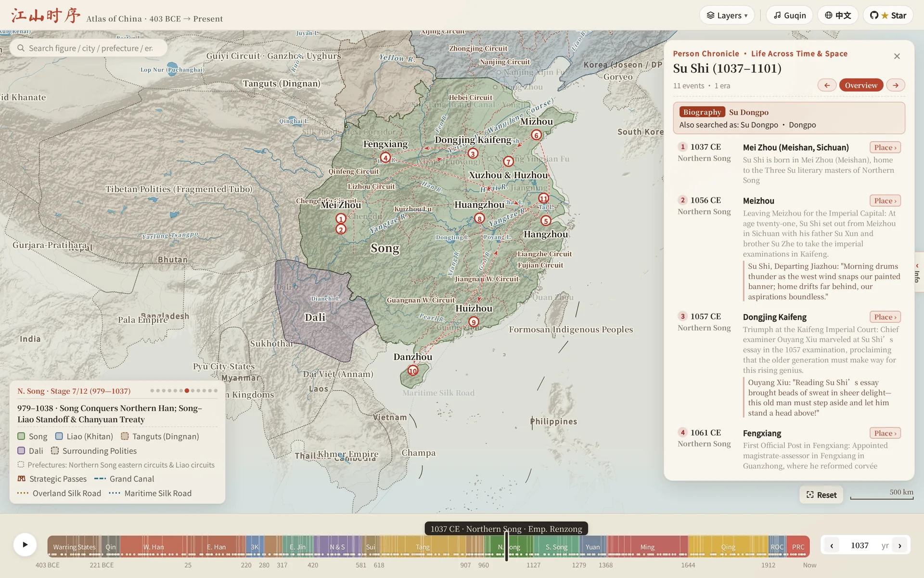Image resolution: width=924 pixels, height=578 pixels.
Task: Click map marker 1 at Mei Zhou
Action: [x=341, y=219]
